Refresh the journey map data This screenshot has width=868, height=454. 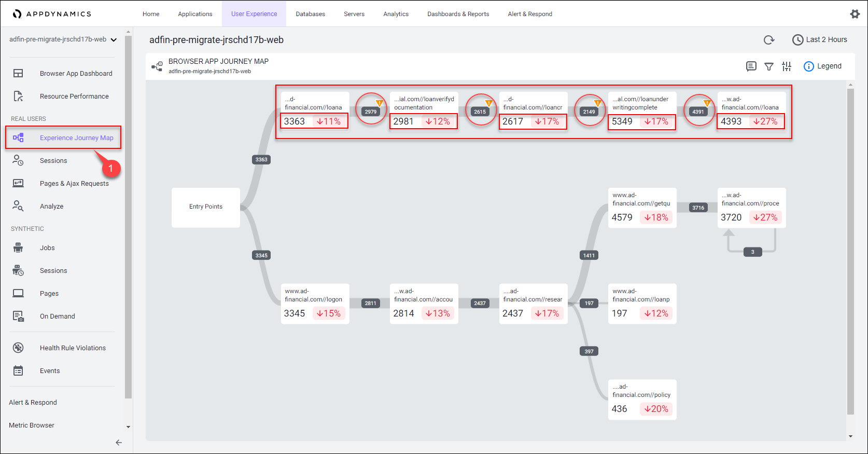769,40
